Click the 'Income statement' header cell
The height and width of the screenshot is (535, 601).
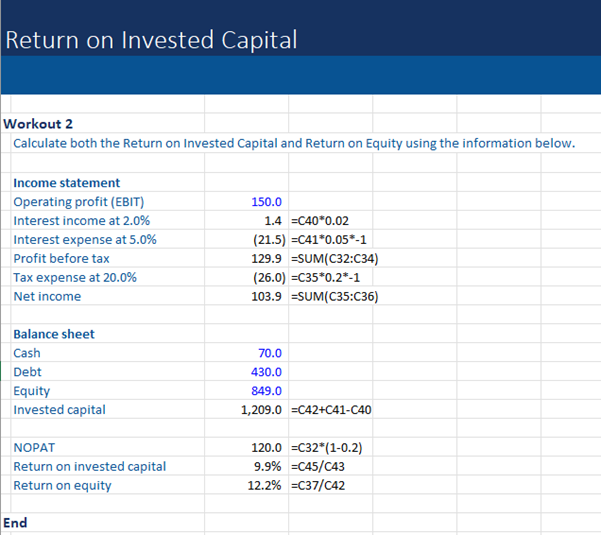66,183
